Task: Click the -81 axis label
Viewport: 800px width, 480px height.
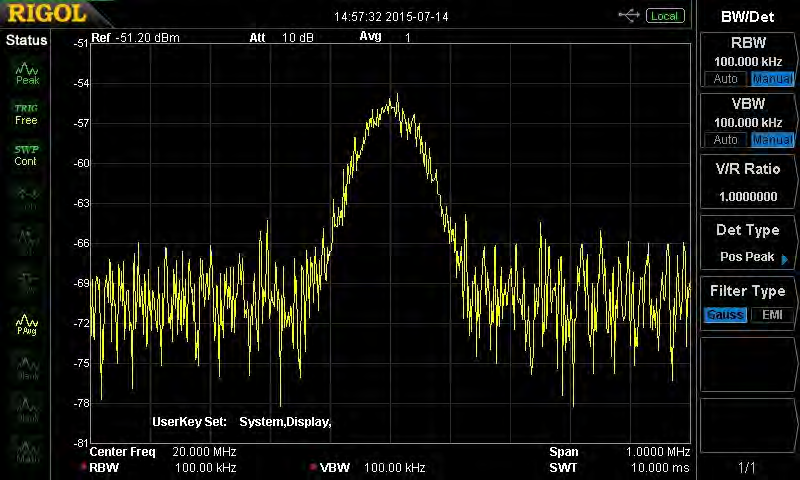Action: tap(81, 443)
